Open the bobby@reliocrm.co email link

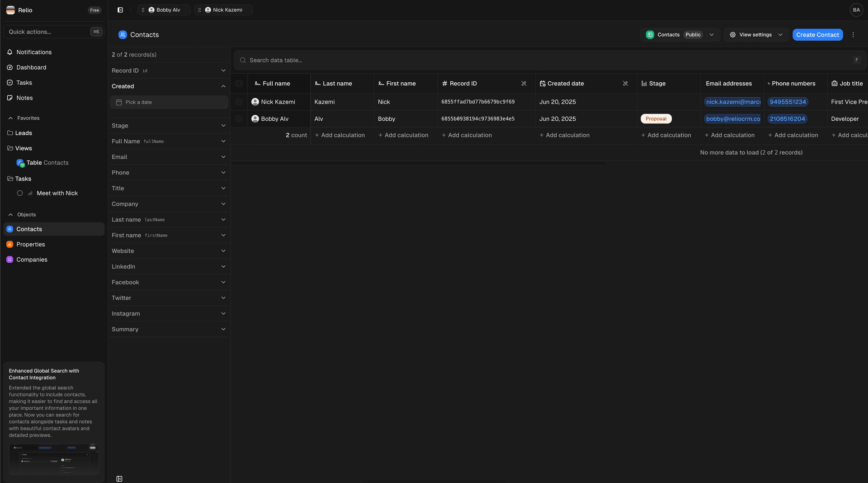point(732,118)
